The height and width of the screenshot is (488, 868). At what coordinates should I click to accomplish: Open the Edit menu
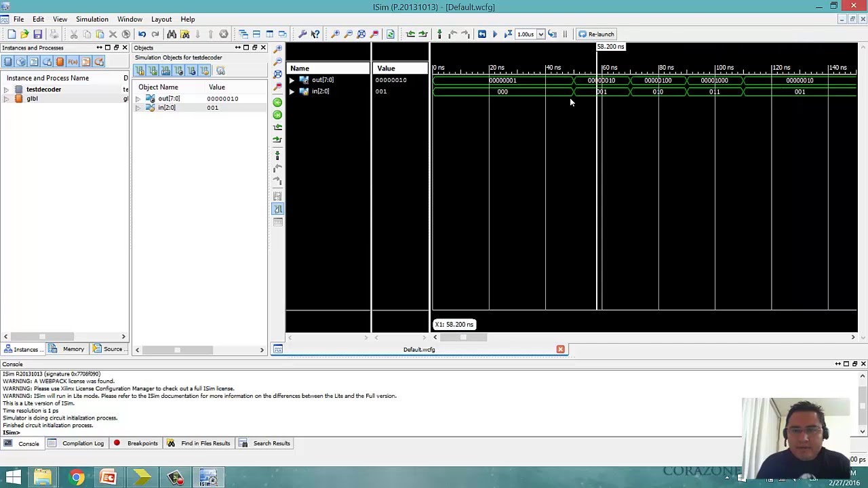(38, 19)
